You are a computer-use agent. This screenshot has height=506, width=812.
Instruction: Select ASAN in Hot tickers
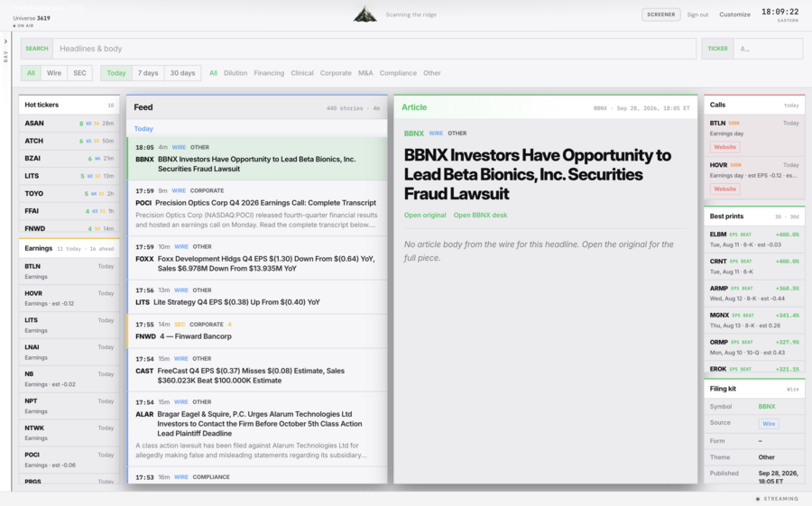point(69,124)
